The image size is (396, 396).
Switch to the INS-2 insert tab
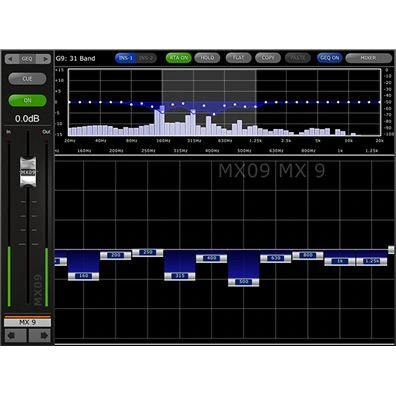tap(146, 58)
